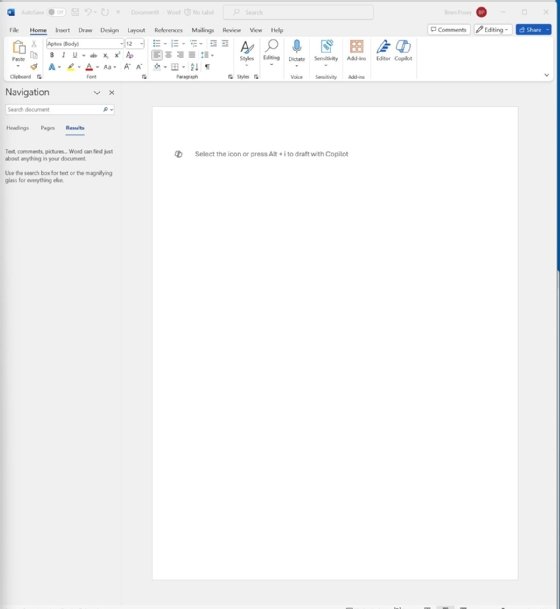The width and height of the screenshot is (560, 609).
Task: Launch the Editor proofing tool
Action: (x=383, y=50)
